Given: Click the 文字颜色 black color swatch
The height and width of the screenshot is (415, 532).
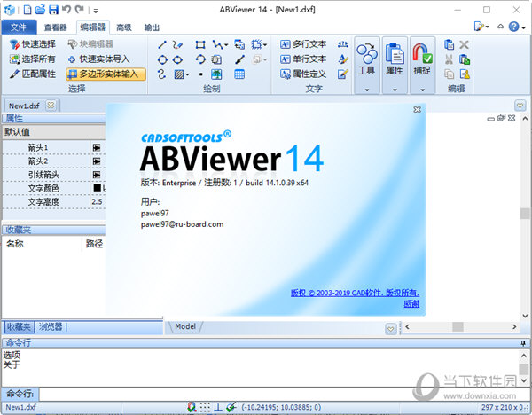Looking at the screenshot, I should coord(97,188).
